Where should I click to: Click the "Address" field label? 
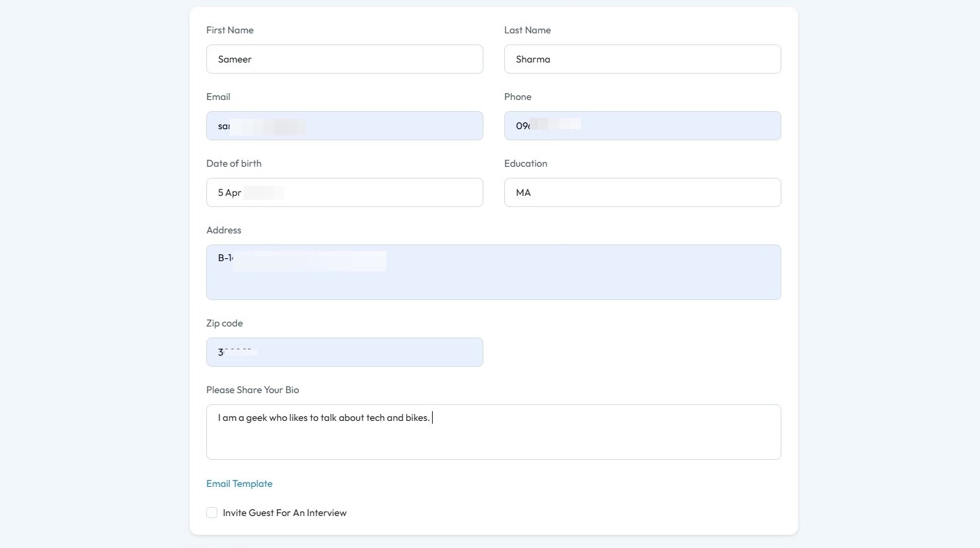(x=224, y=230)
